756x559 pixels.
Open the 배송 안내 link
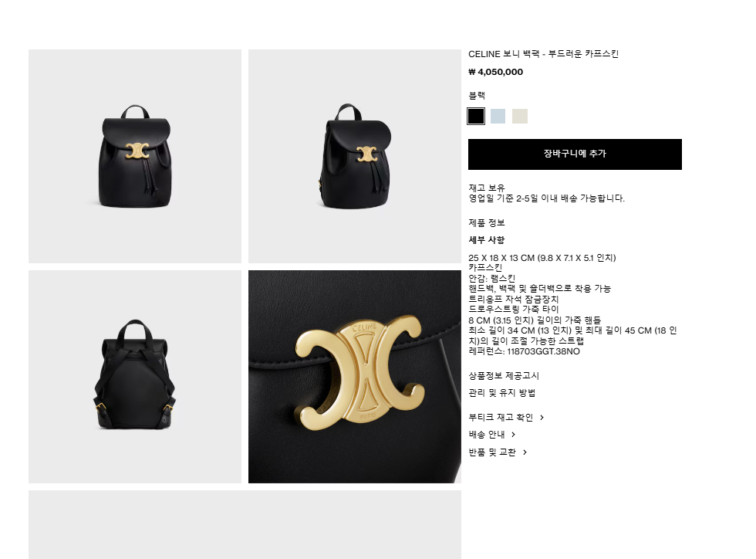[x=487, y=435]
